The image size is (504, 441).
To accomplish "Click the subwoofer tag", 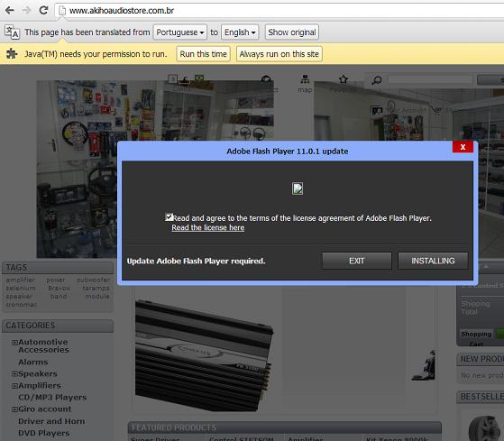I will point(93,280).
